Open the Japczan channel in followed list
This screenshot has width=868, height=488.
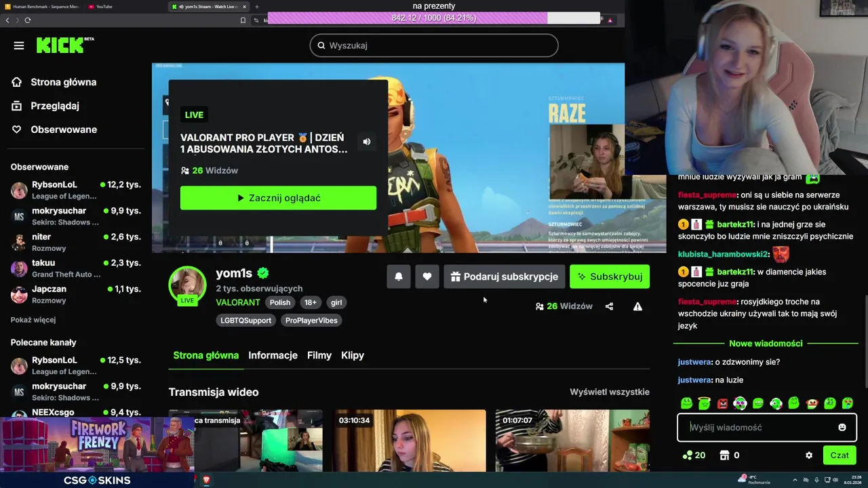tap(76, 294)
